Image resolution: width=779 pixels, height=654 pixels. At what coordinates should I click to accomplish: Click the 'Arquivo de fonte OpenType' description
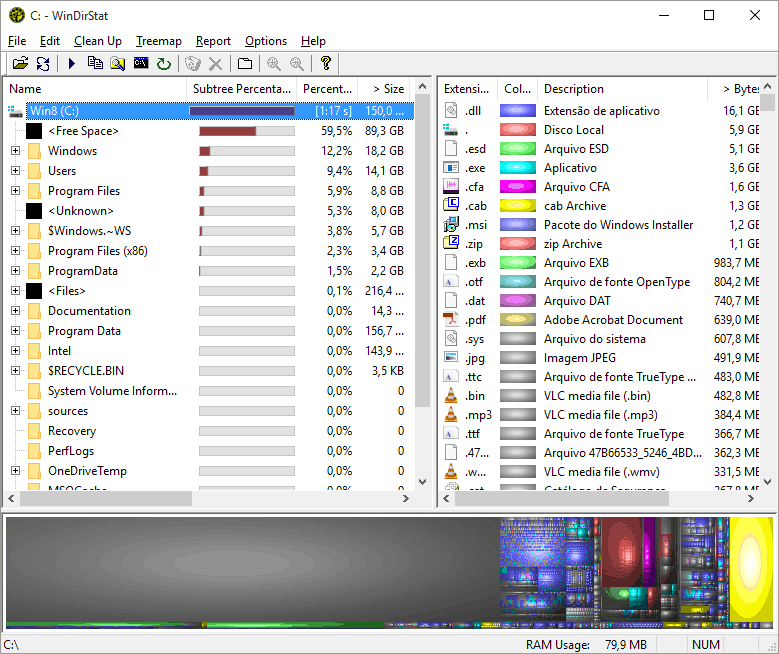coord(617,282)
